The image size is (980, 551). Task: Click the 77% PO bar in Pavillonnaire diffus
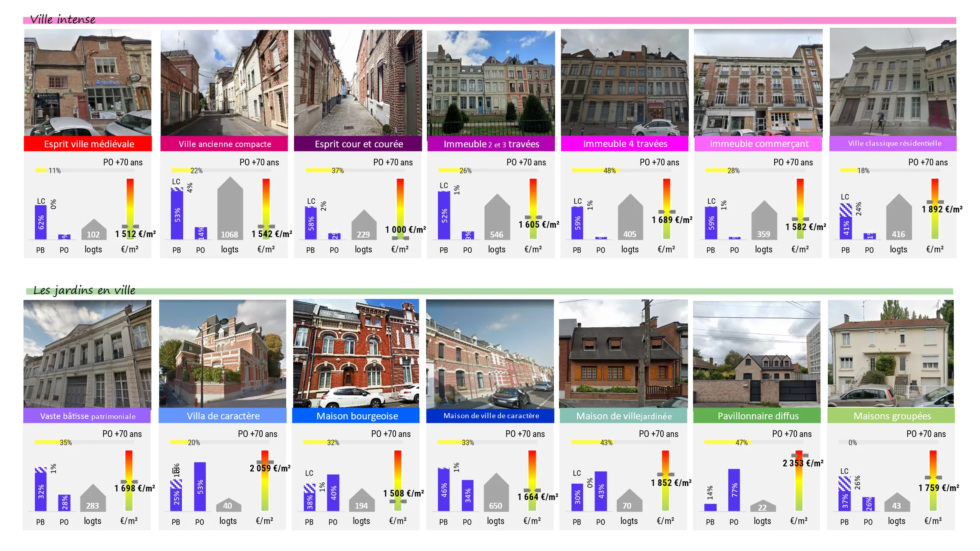(734, 490)
